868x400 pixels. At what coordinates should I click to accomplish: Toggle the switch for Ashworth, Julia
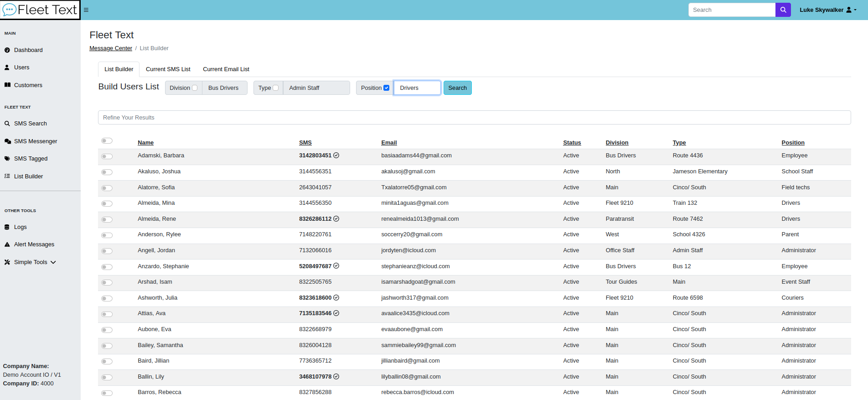point(107,299)
